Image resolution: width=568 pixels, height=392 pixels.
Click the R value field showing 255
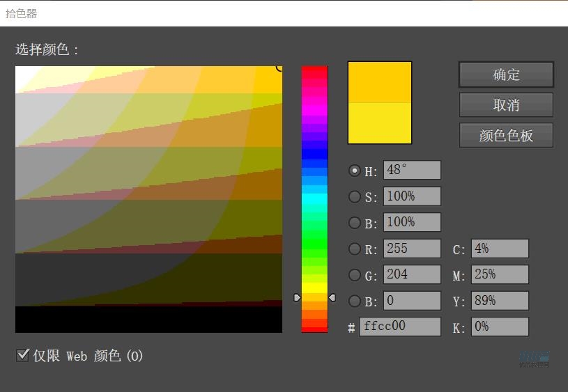point(411,249)
